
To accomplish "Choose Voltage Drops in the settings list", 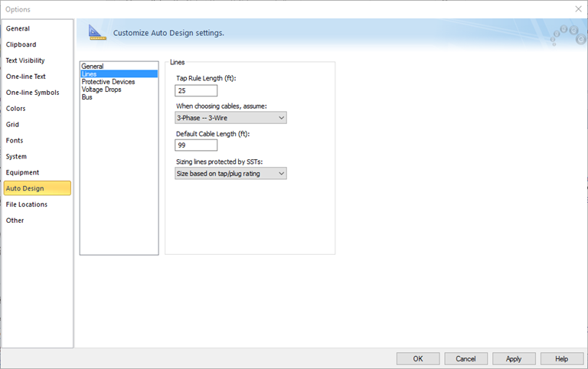I will (101, 90).
